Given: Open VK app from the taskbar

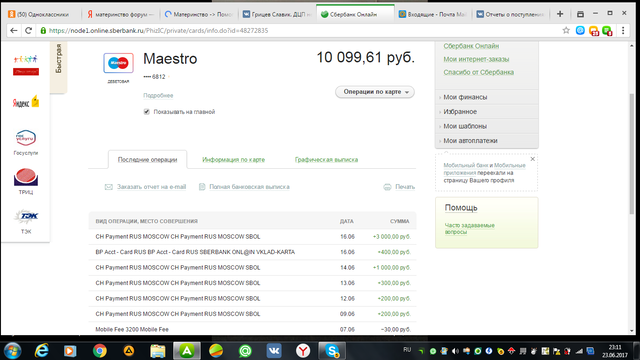Looking at the screenshot, I should [274, 351].
